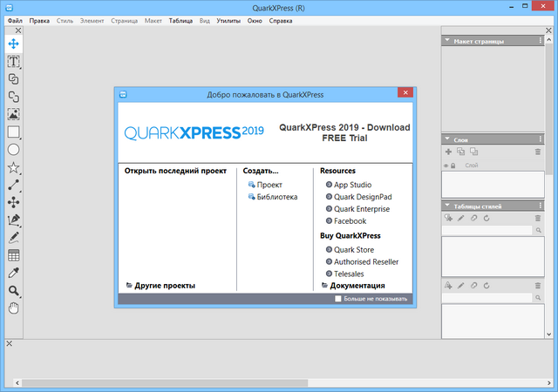
Task: Select the Picture Content tool
Action: (x=14, y=114)
